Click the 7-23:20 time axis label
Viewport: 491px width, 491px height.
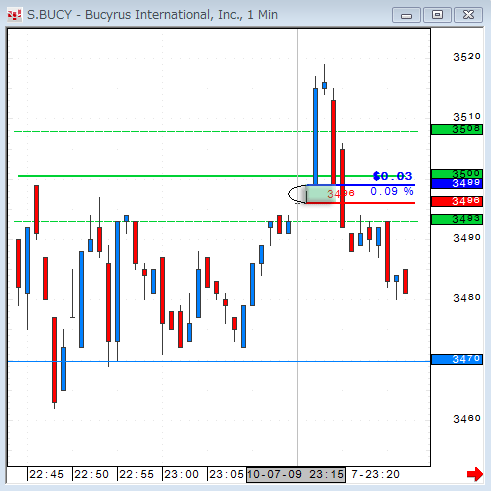point(375,474)
